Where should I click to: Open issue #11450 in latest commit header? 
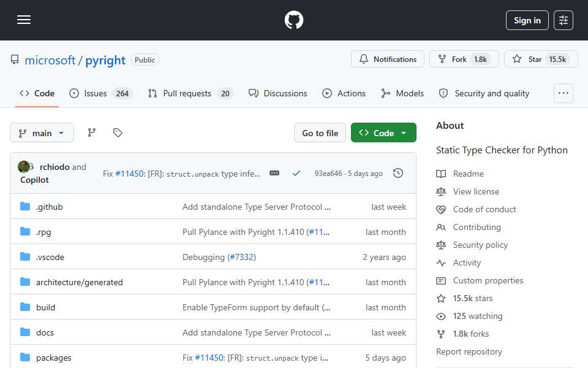(130, 174)
